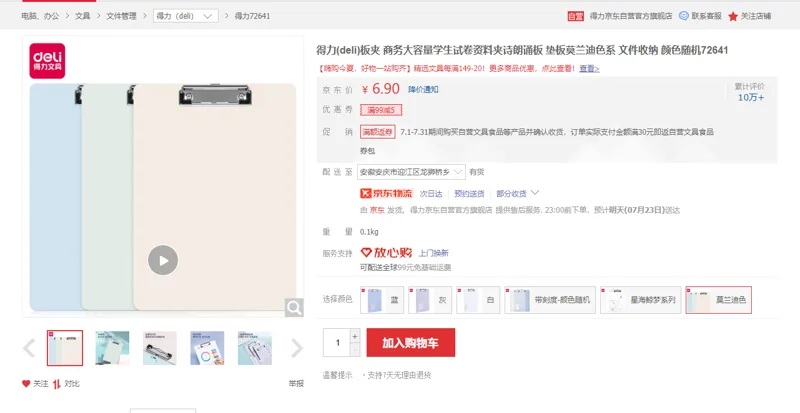Click the quantity input field
The height and width of the screenshot is (413, 800).
(x=337, y=343)
